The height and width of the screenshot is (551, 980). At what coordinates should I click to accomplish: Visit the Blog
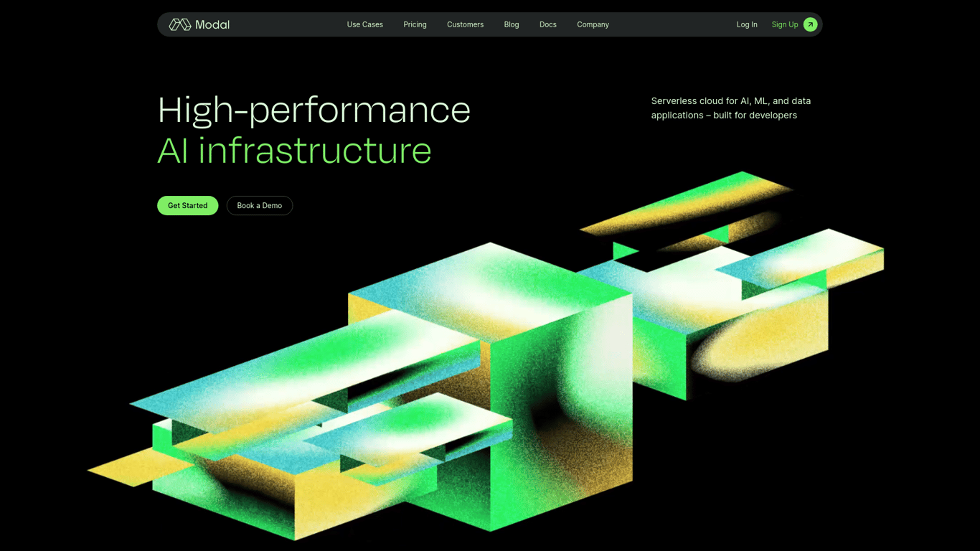[x=512, y=24]
